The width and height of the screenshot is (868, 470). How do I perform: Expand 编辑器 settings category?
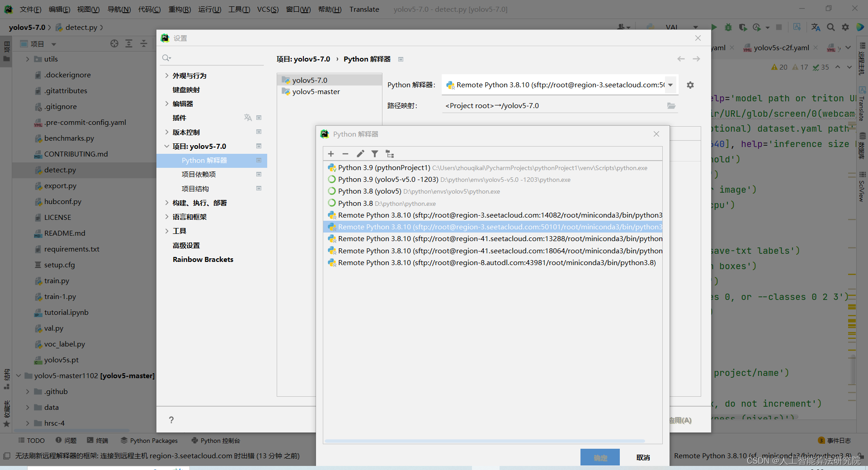click(x=167, y=104)
